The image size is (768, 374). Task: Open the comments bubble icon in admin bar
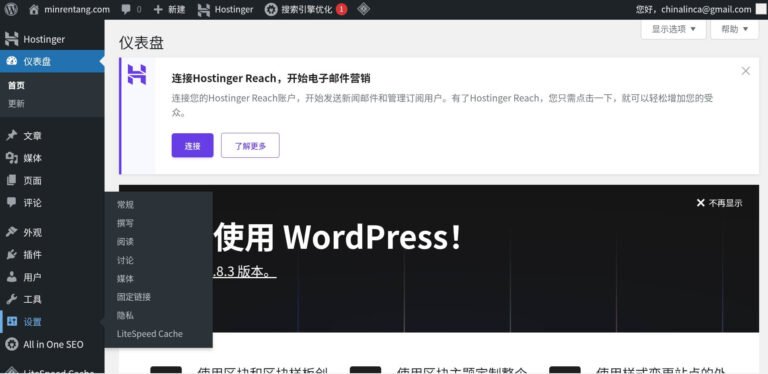coord(126,9)
